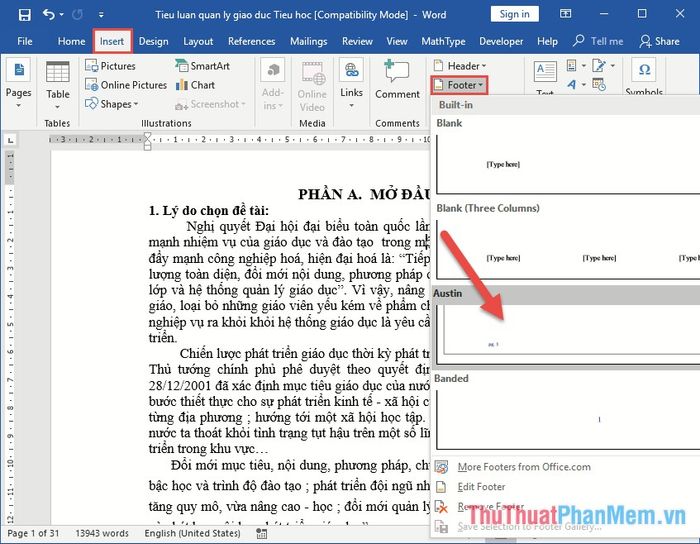Open the Screenshot dropdown
Image resolution: width=700 pixels, height=544 pixels.
click(210, 104)
